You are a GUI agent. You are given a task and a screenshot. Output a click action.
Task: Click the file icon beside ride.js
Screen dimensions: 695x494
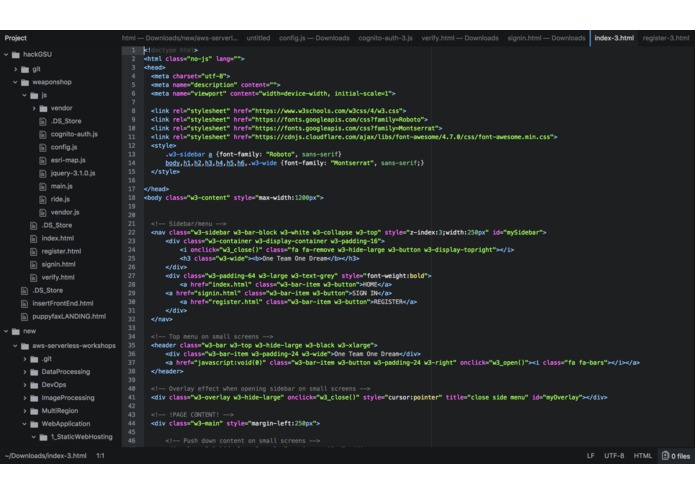[43, 199]
